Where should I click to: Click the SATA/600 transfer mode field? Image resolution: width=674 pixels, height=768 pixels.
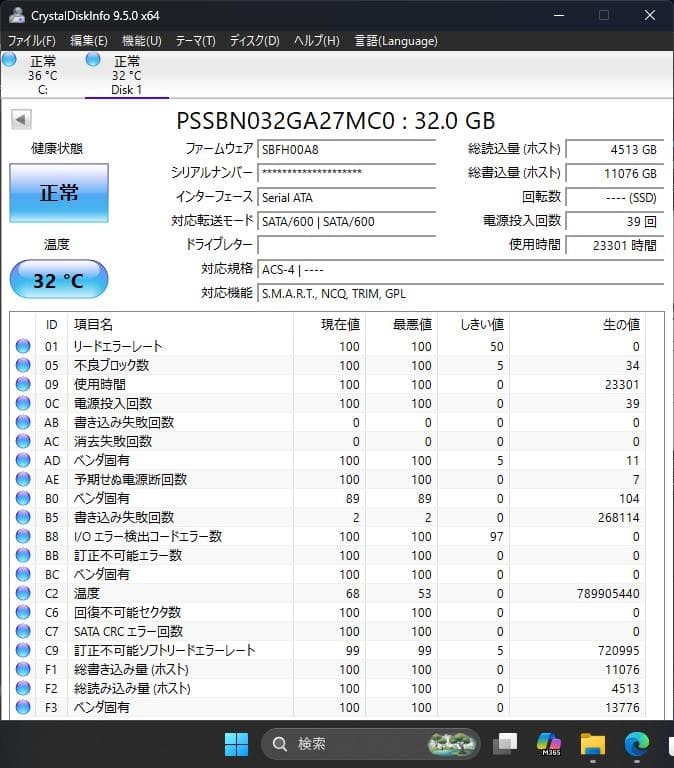tap(347, 221)
